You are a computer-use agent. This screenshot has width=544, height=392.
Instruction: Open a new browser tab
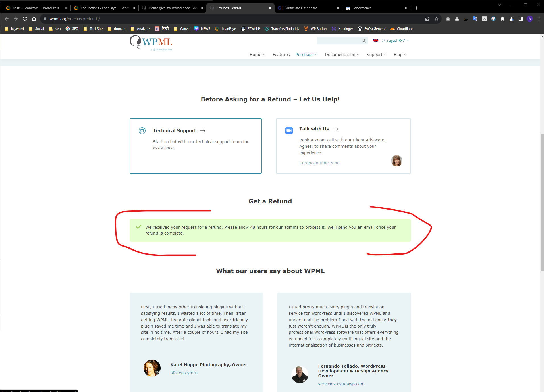click(417, 8)
